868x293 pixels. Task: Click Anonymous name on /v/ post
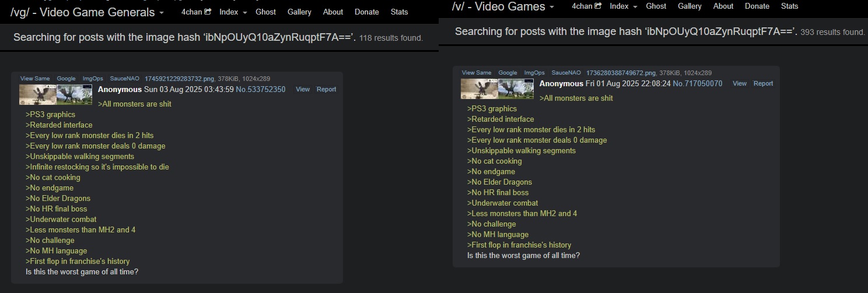coord(561,83)
